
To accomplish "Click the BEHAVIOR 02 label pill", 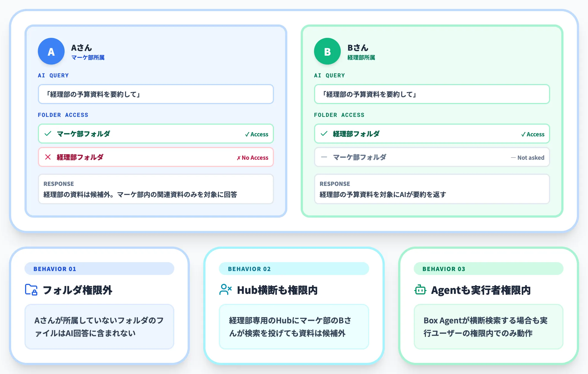I will (294, 269).
